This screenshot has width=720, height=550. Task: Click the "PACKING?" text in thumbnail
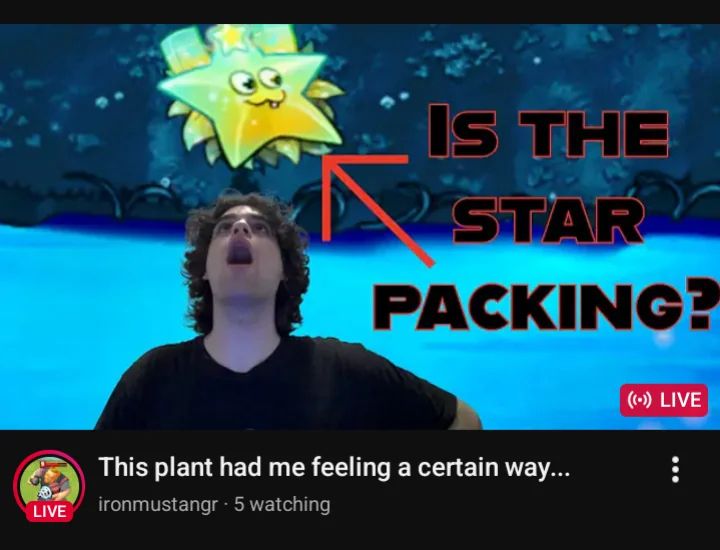[546, 306]
